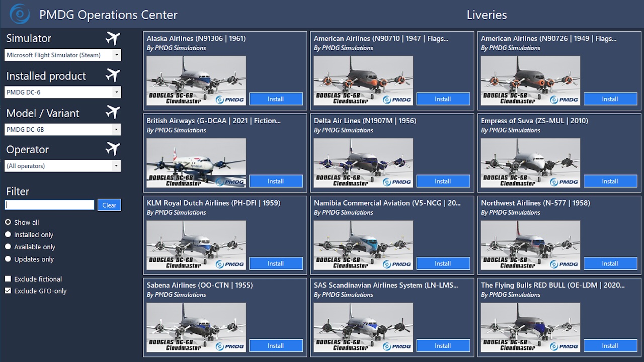This screenshot has width=644, height=362.
Task: Click the airplane icon next to Simulator
Action: click(x=113, y=38)
